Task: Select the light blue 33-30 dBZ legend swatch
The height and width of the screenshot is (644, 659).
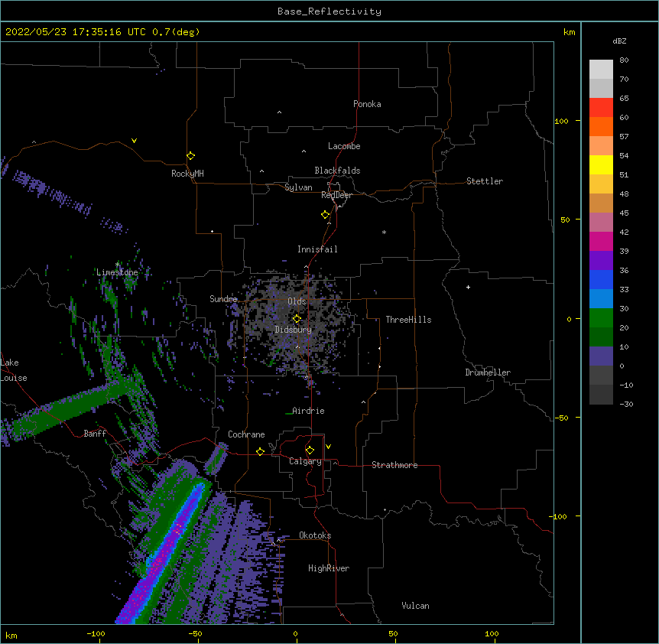Action: [601, 298]
